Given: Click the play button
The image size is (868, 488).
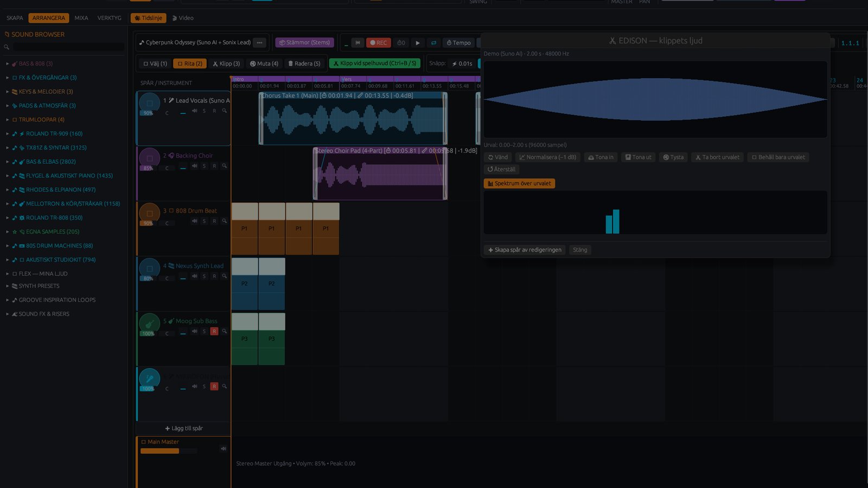Looking at the screenshot, I should point(418,43).
